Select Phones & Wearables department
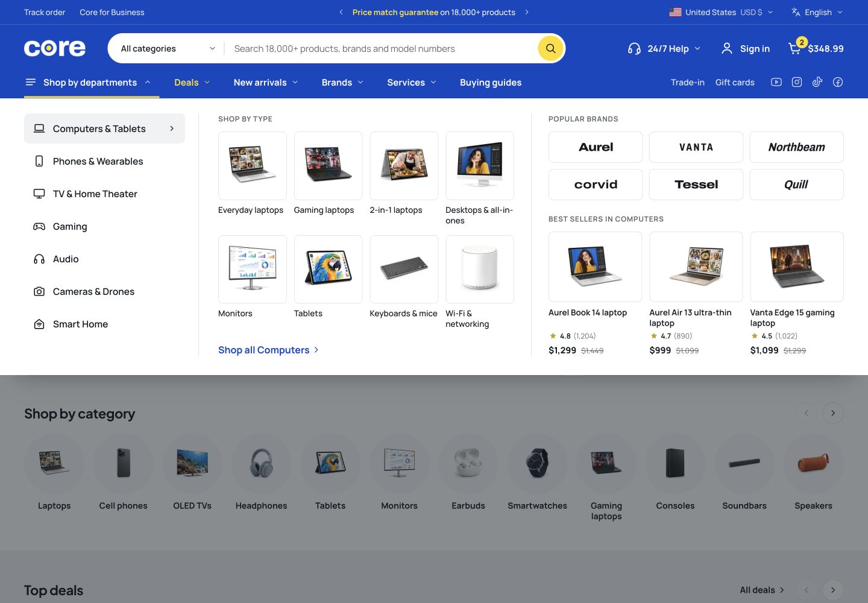This screenshot has height=603, width=868. pos(104,161)
